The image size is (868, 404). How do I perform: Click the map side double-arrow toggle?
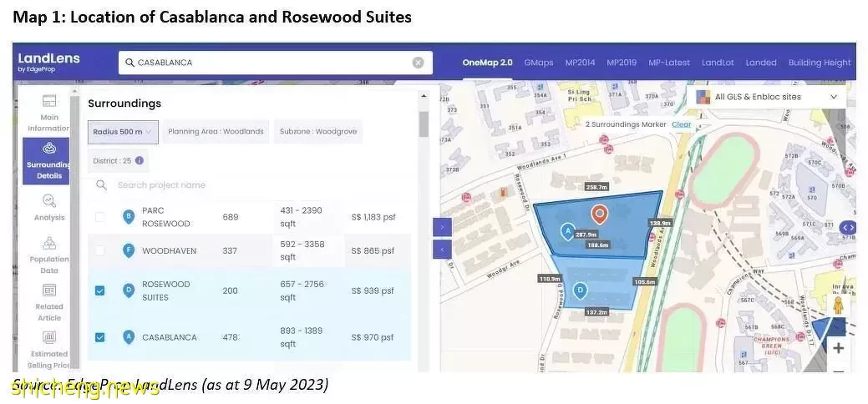coord(847,227)
